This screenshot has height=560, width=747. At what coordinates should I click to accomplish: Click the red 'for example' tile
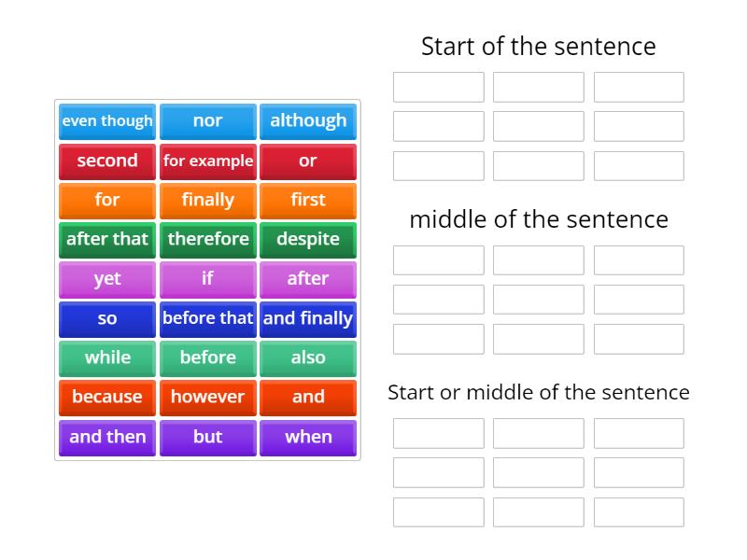point(207,161)
